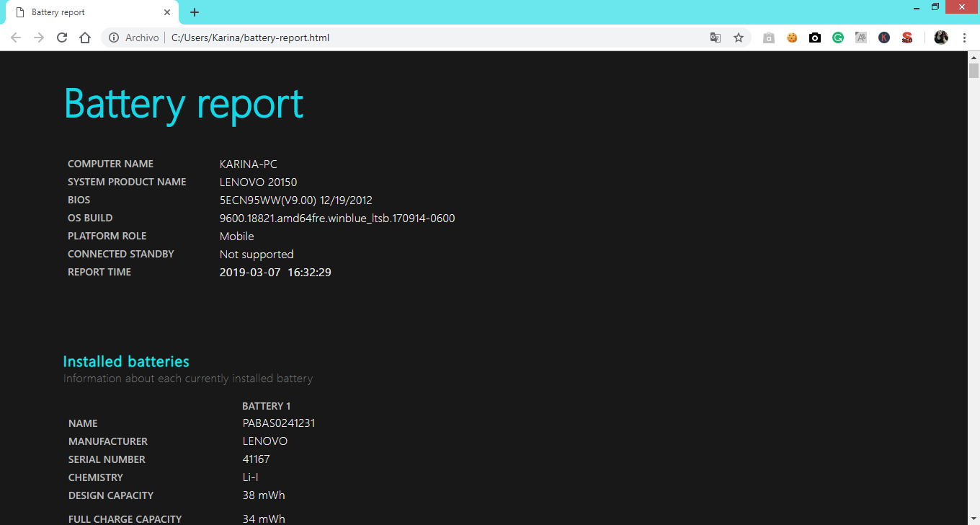Select the report time 2019-03-07 16:32:29

click(x=275, y=273)
